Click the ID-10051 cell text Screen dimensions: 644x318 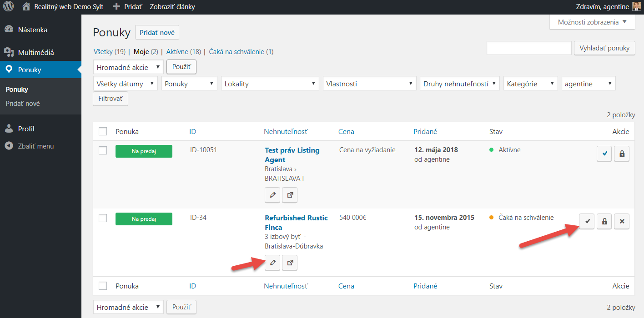(203, 150)
